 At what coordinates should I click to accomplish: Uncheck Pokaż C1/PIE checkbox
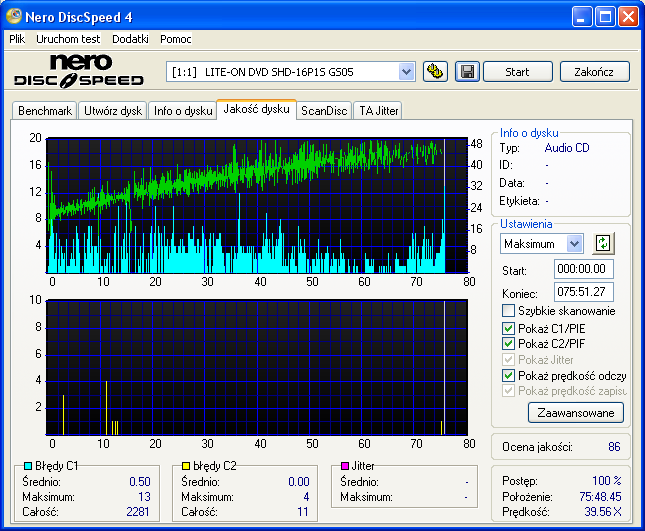pos(508,328)
